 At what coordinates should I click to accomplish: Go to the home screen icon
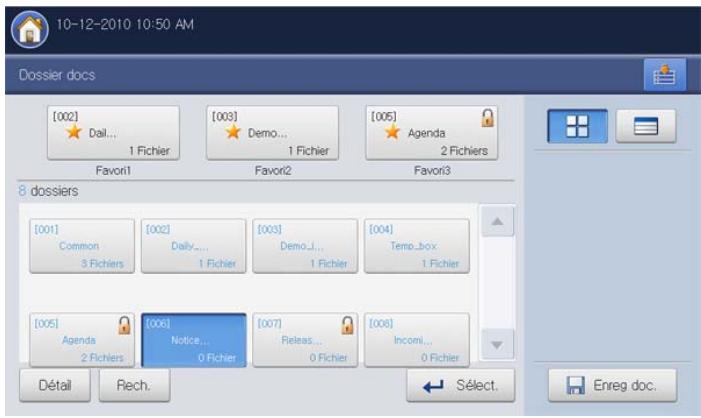[30, 30]
